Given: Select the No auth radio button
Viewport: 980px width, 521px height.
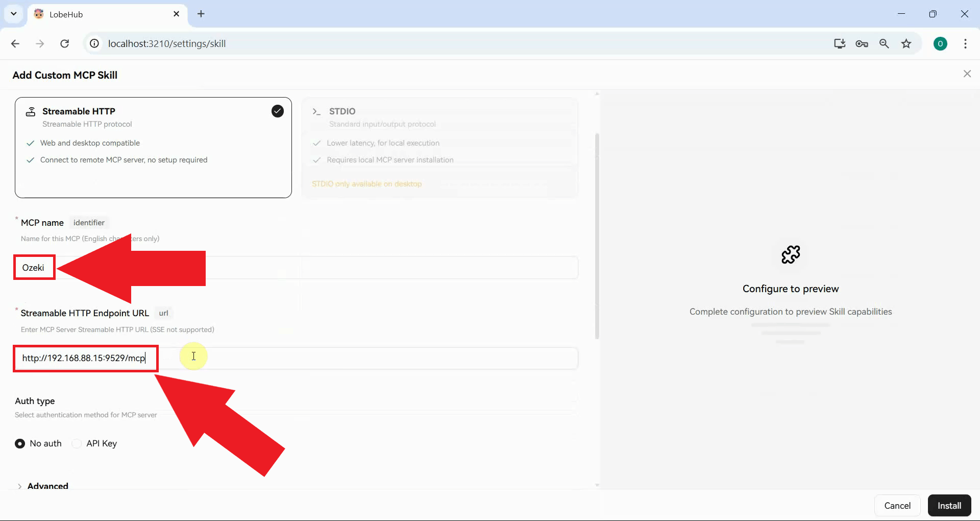Looking at the screenshot, I should pos(20,443).
